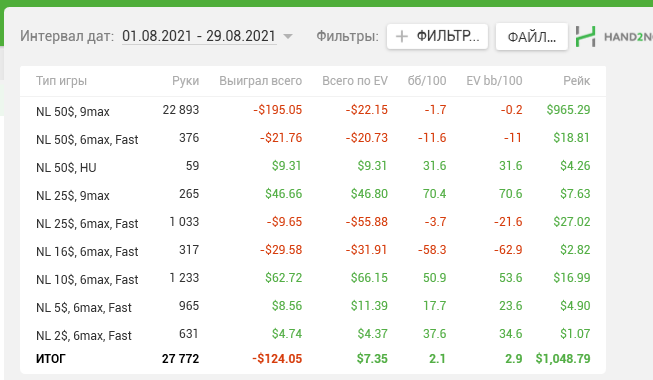Screen dimensions: 653x380
Task: Select the NL 10$, 6max, Fast row
Action: click(x=313, y=278)
